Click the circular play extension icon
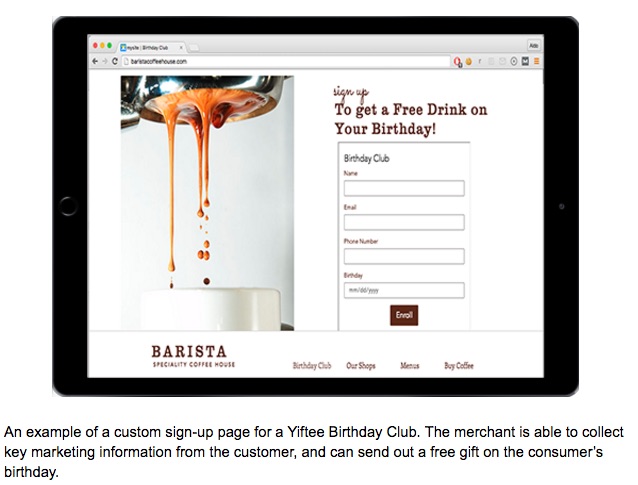Viewport: 638px width, 485px height. coord(514,61)
